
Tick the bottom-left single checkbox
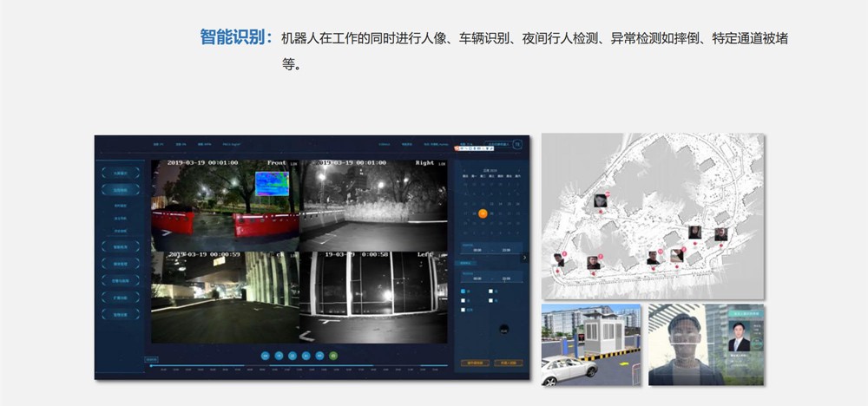[x=464, y=310]
